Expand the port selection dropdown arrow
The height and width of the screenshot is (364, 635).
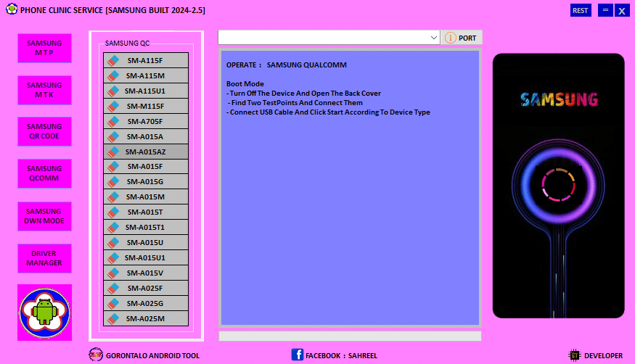(x=433, y=38)
